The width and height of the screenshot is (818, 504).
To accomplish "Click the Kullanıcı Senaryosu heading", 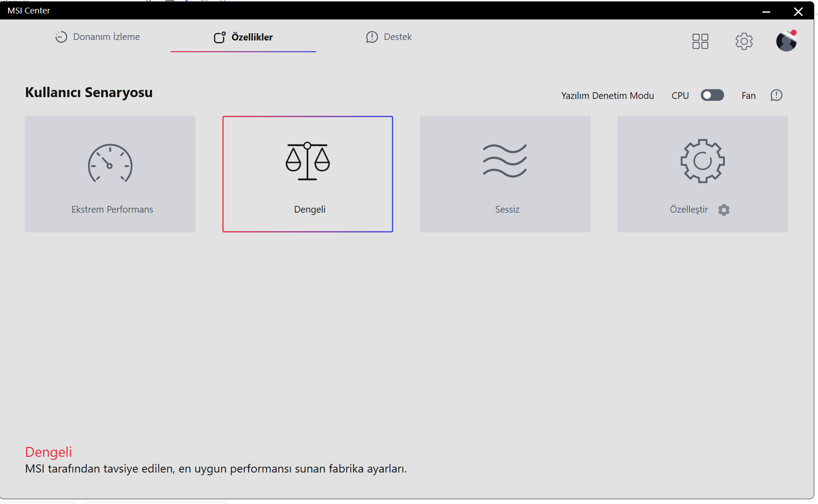I will pos(89,92).
